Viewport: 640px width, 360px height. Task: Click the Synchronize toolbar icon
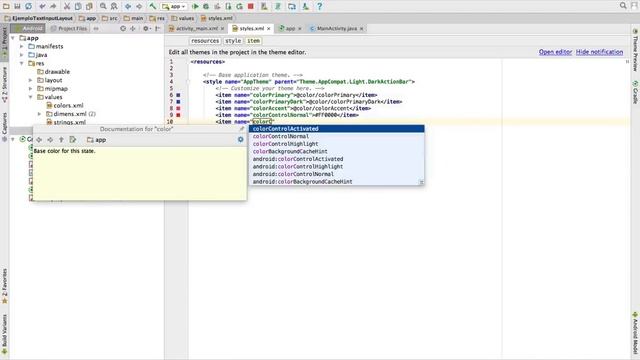(x=29, y=6)
